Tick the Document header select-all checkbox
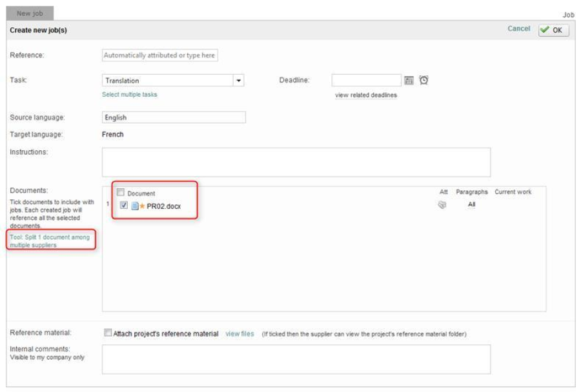The image size is (581, 392). pos(121,192)
